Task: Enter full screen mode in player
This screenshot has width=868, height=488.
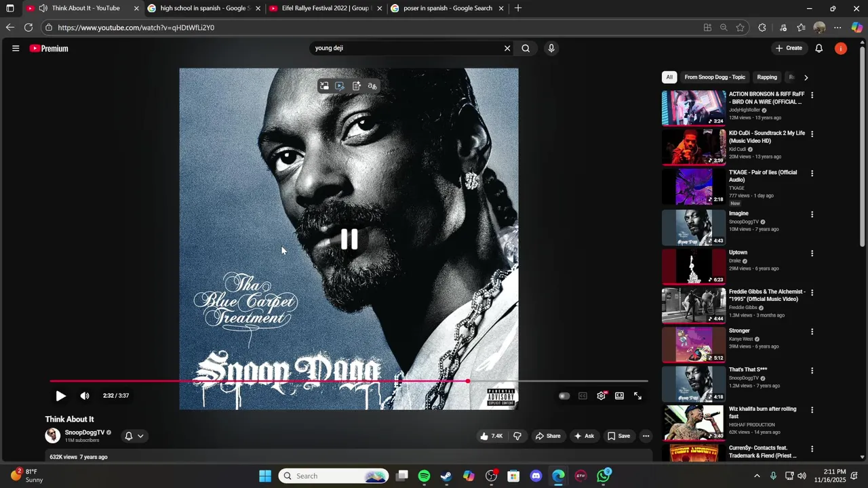Action: point(637,396)
